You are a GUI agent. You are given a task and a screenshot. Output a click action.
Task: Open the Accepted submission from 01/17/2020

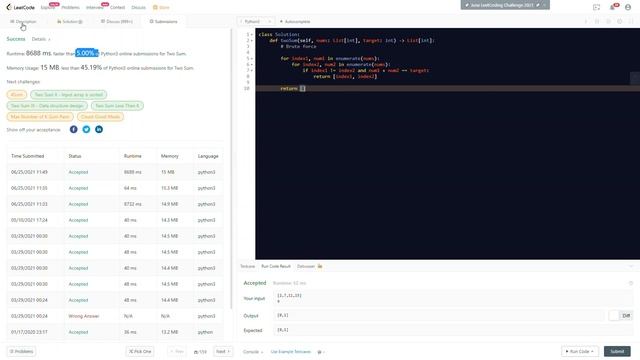coord(78,332)
